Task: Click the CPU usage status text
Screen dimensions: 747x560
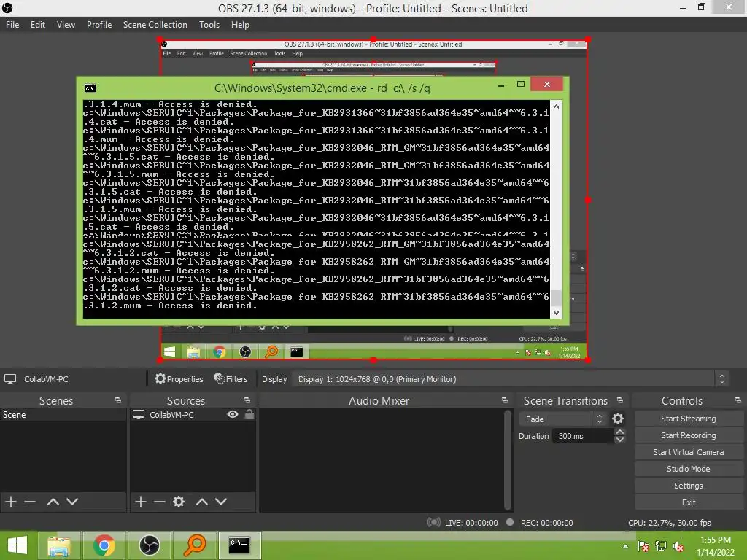Action: (x=670, y=522)
